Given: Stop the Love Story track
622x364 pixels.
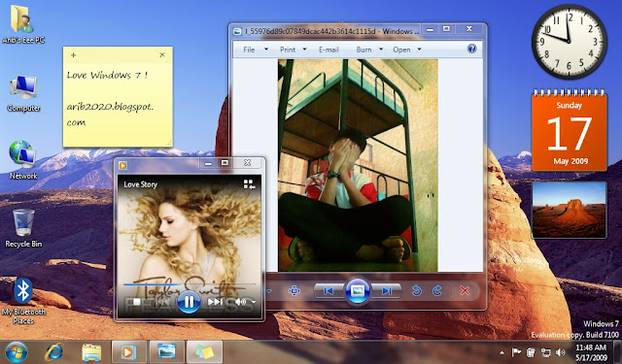Looking at the screenshot, I should [136, 302].
